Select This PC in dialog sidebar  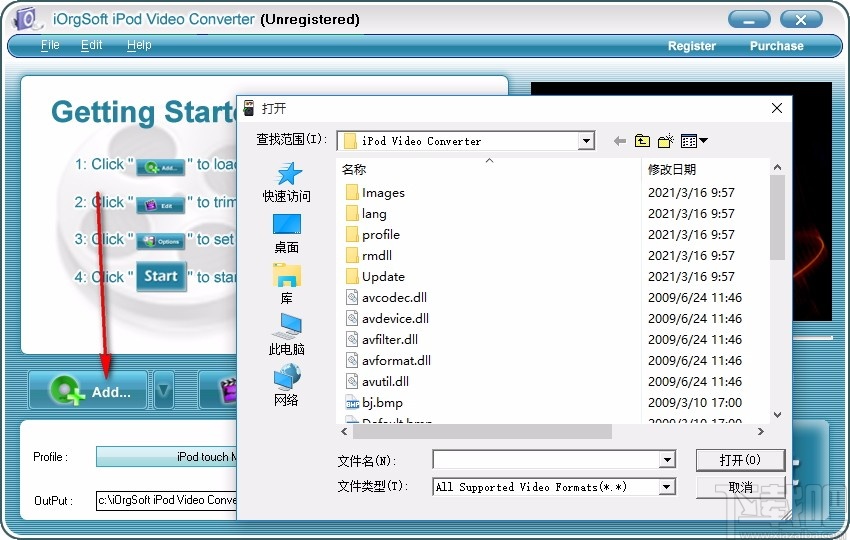(x=286, y=335)
